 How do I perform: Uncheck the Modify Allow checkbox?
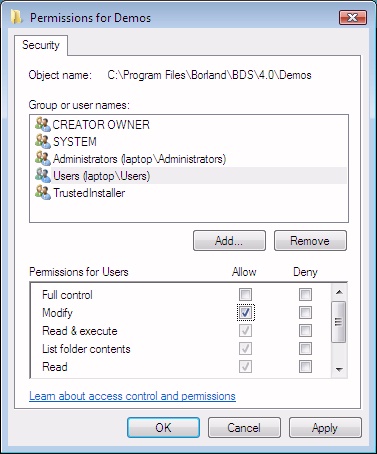245,313
